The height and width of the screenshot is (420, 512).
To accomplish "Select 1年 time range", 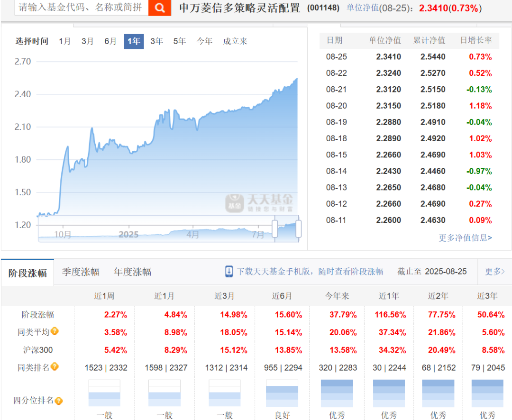I will 134,41.
